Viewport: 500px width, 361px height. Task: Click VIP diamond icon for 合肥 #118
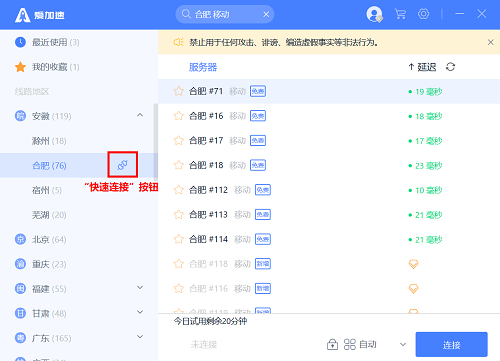click(413, 264)
